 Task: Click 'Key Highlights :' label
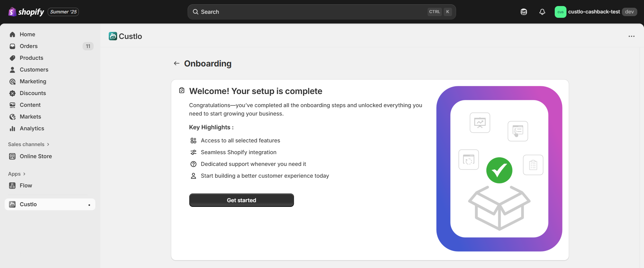[x=211, y=127]
